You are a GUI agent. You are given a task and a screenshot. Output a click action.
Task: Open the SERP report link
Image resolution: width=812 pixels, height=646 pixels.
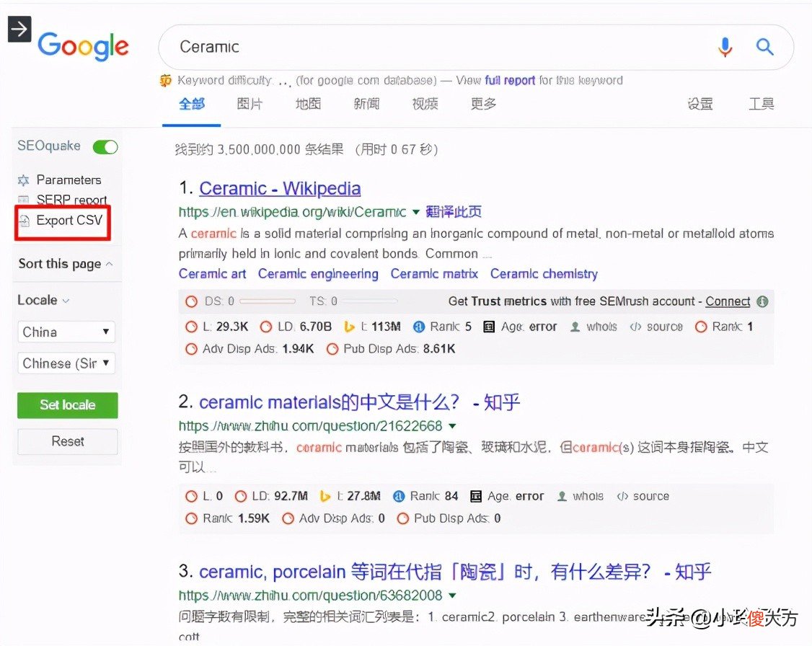click(x=71, y=200)
